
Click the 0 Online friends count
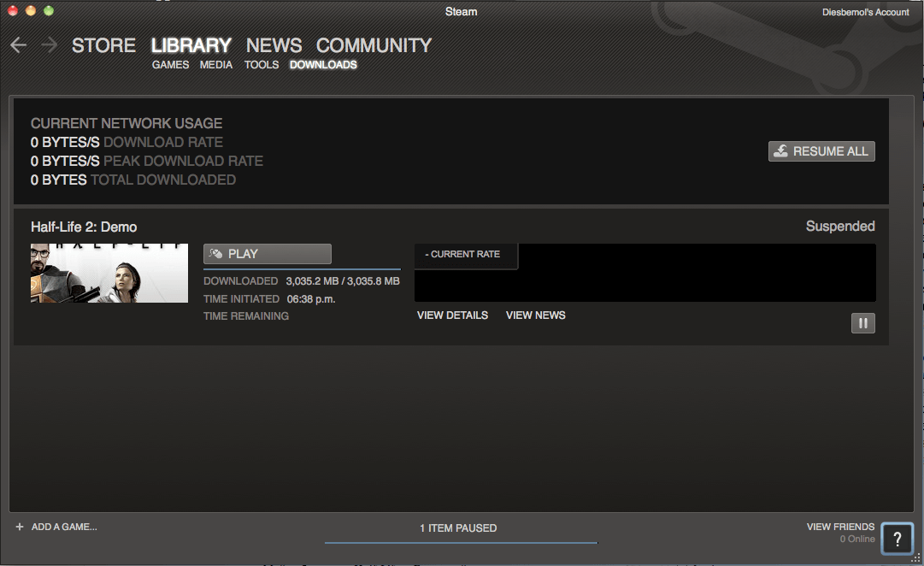click(857, 539)
